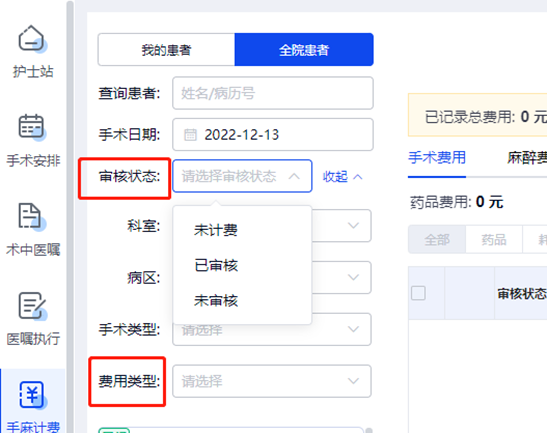Click the 查询患者 search field

273,93
